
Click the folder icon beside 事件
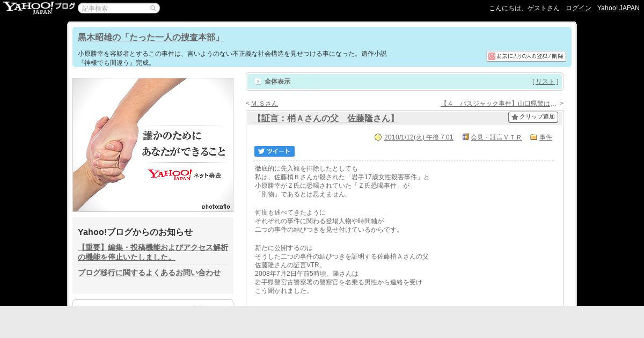pyautogui.click(x=533, y=137)
